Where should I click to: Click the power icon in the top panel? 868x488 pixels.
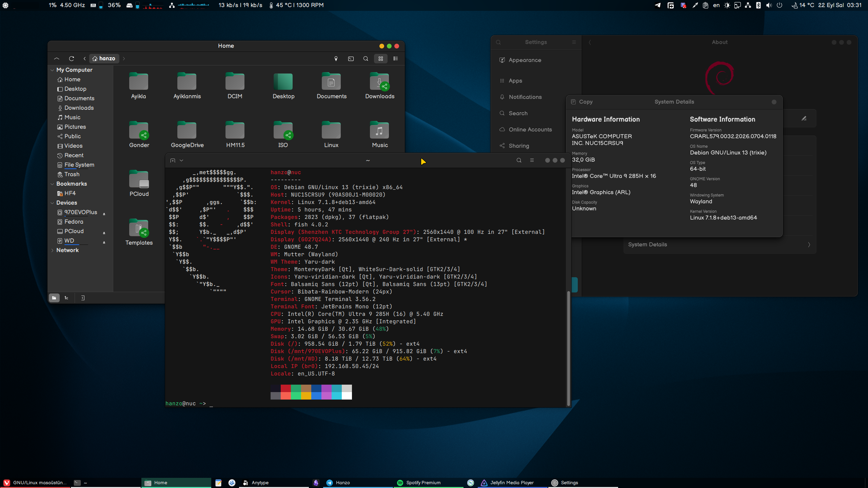[780, 5]
